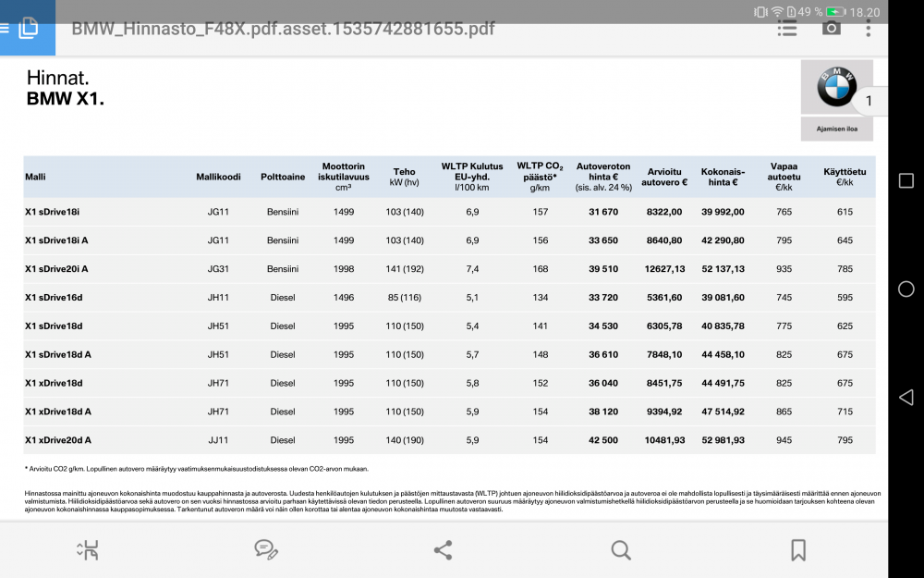This screenshot has height=578, width=924.
Task: Select the Hinnat. heading
Action: 57,78
